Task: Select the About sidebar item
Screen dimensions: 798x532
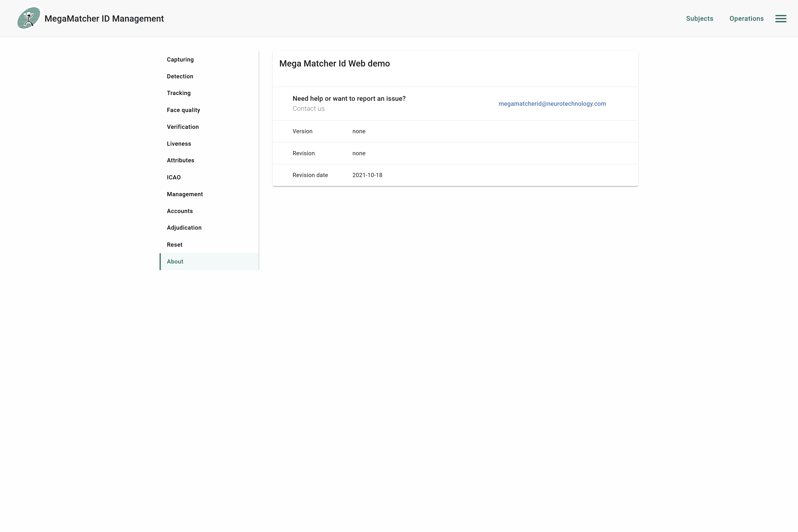Action: [x=209, y=262]
